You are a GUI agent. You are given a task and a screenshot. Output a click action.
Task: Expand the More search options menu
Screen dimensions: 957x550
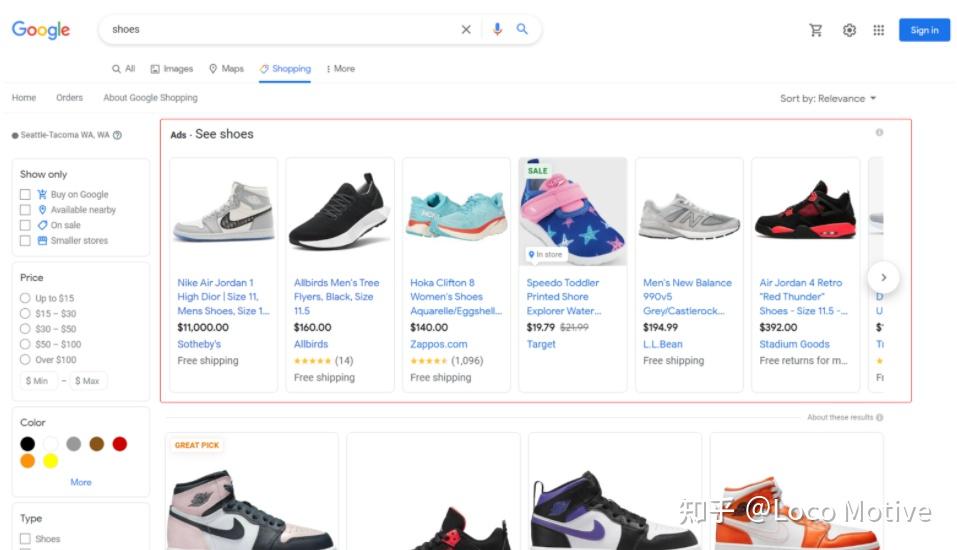pyautogui.click(x=341, y=69)
